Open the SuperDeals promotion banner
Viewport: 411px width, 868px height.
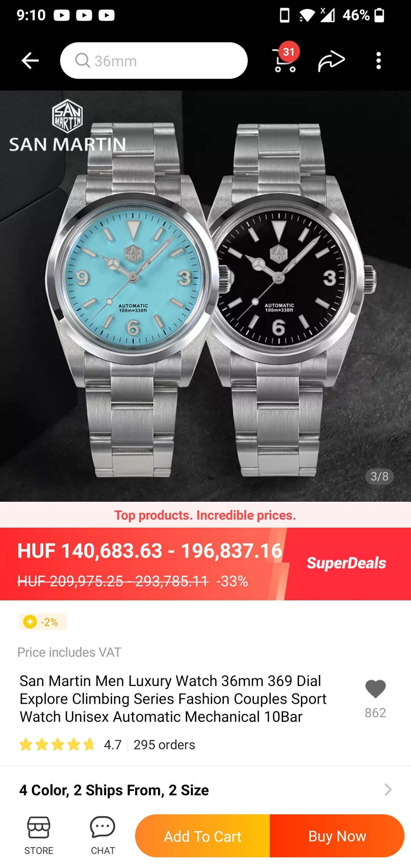pos(346,563)
